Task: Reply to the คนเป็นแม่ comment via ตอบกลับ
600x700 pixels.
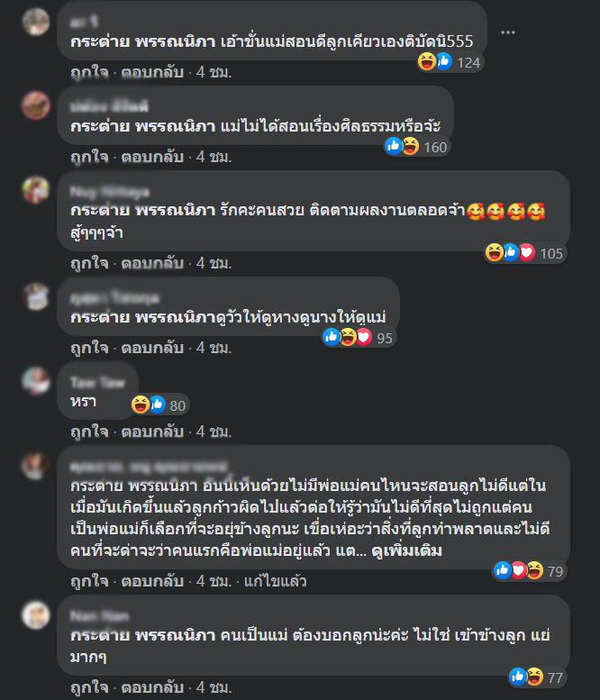Action: click(152, 687)
